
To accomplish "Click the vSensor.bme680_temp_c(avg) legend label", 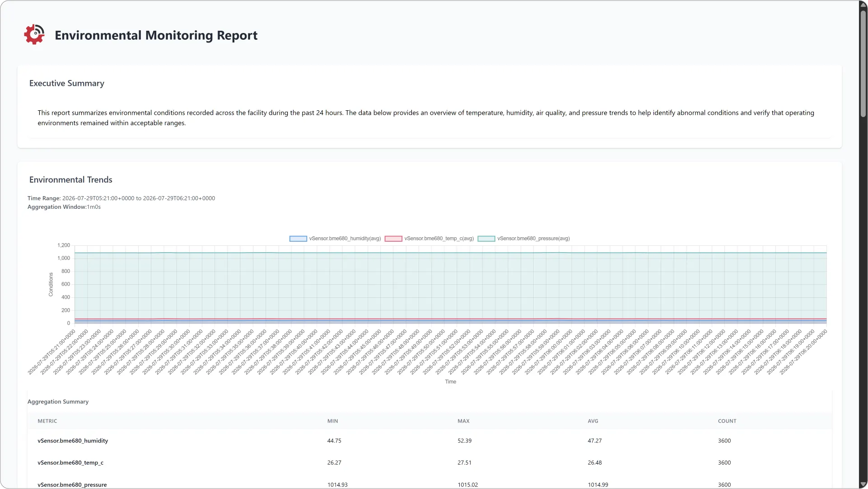I will click(x=439, y=239).
